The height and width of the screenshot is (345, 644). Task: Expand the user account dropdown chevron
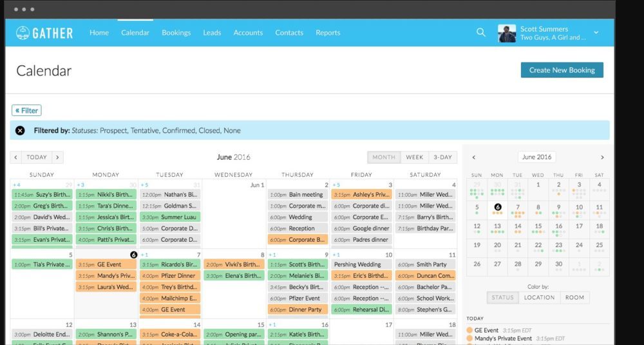pyautogui.click(x=596, y=33)
